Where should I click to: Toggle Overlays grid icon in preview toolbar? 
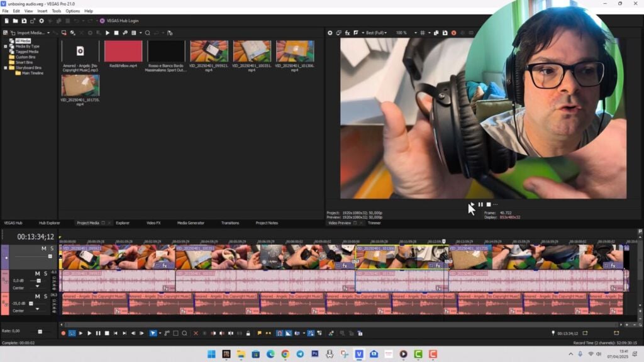[423, 33]
